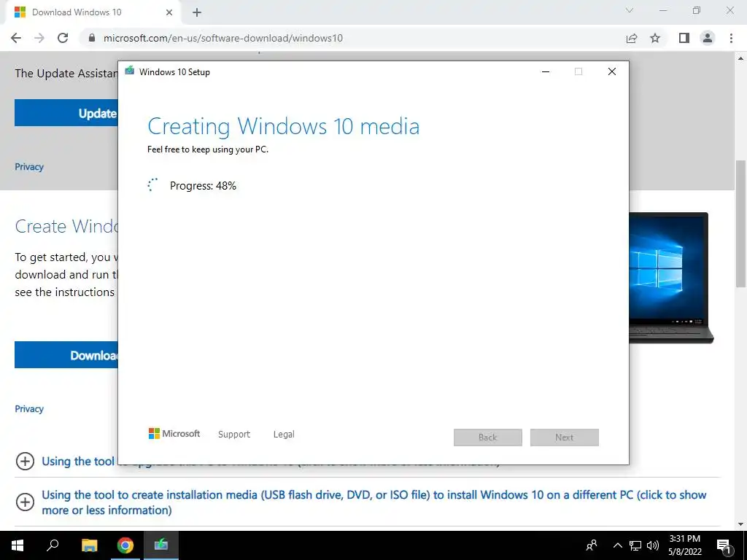Open taskbar search
Screen dimensions: 747x560
tap(53, 545)
